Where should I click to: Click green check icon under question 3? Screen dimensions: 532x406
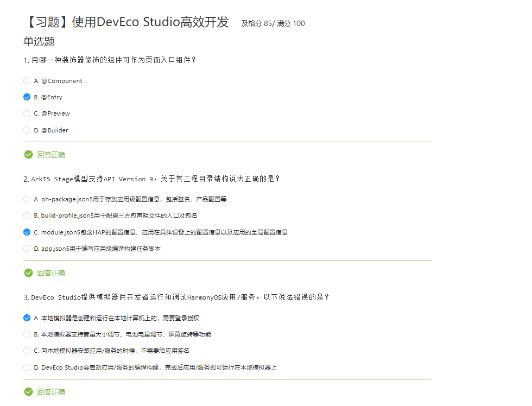pos(28,392)
